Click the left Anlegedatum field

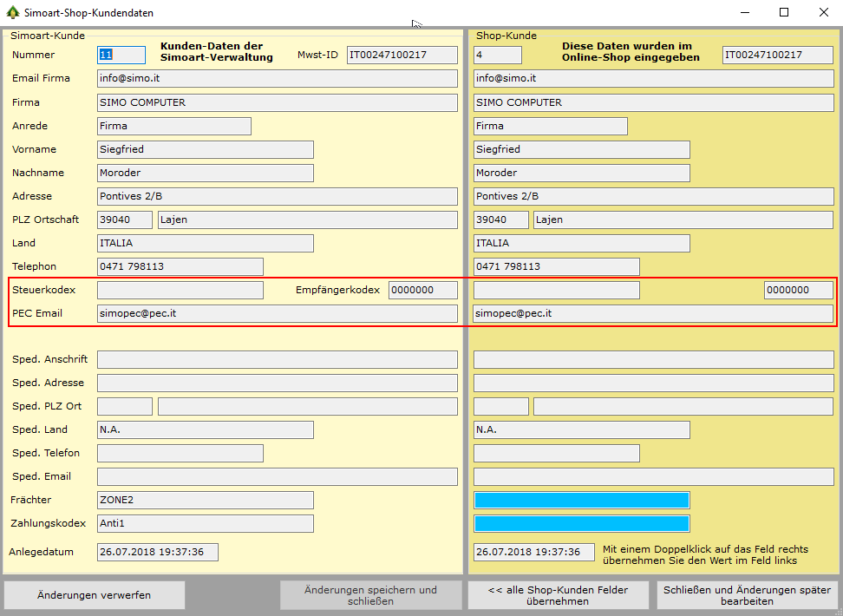(x=157, y=552)
